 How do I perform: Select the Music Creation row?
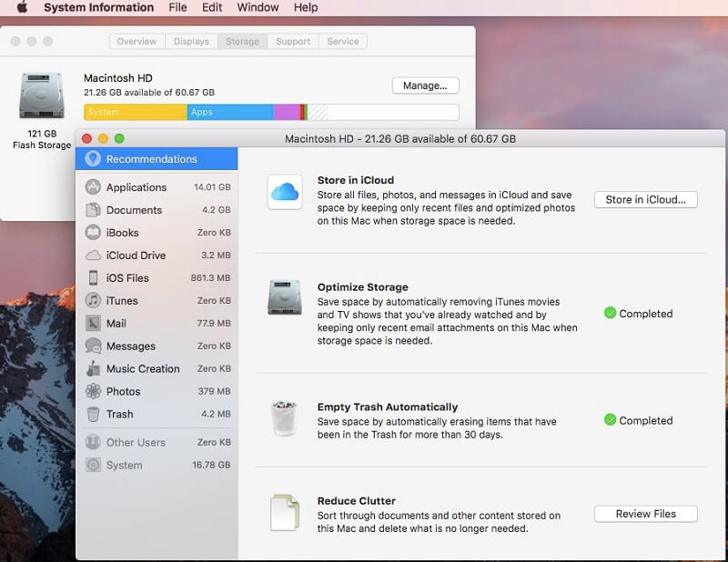click(x=157, y=368)
